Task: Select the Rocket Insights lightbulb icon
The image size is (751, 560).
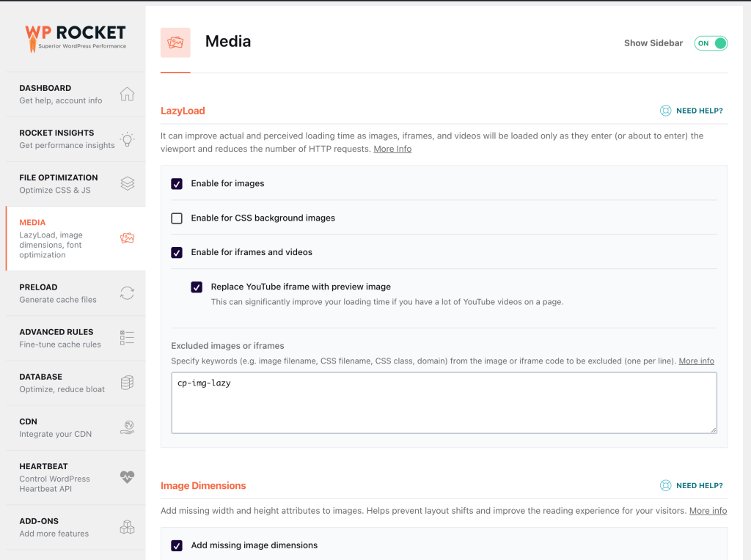Action: (x=127, y=139)
